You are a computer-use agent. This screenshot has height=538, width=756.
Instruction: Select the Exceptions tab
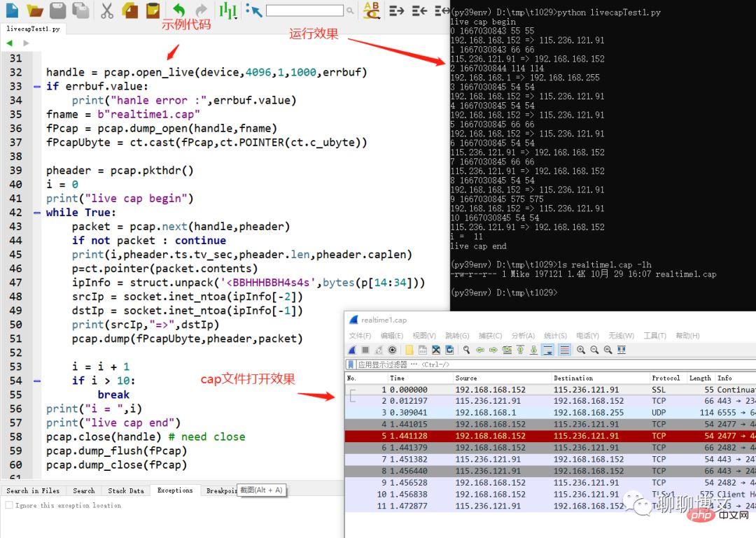(175, 490)
